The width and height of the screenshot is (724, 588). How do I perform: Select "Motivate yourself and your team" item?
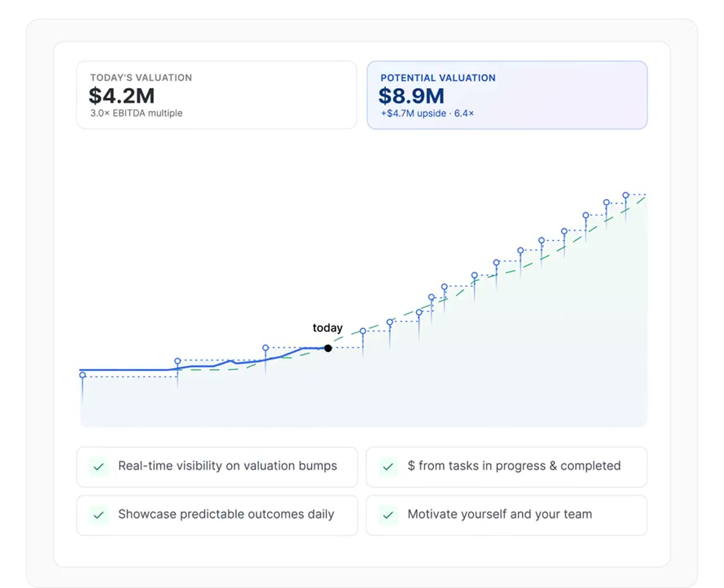507,515
